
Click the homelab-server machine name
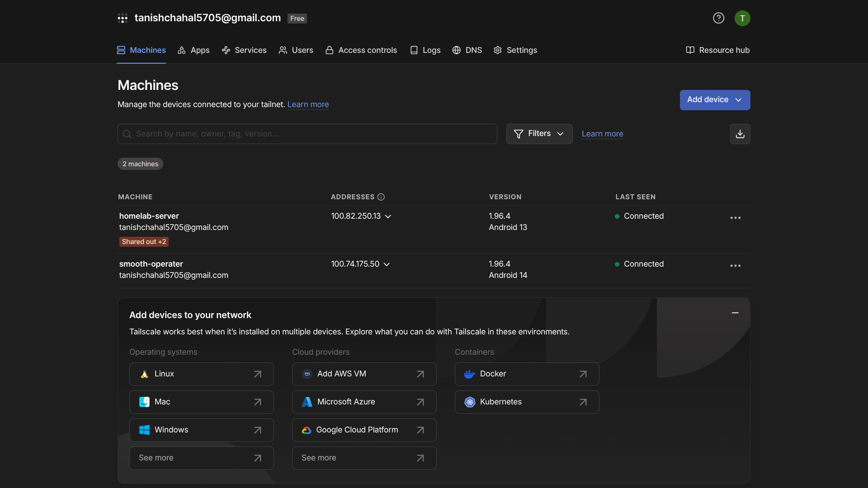pyautogui.click(x=149, y=216)
